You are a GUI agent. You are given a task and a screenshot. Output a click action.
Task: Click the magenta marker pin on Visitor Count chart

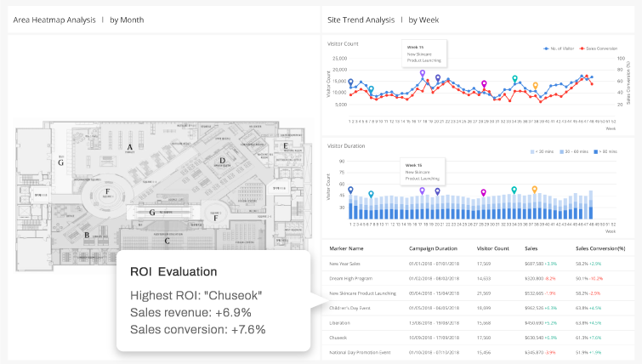(484, 84)
